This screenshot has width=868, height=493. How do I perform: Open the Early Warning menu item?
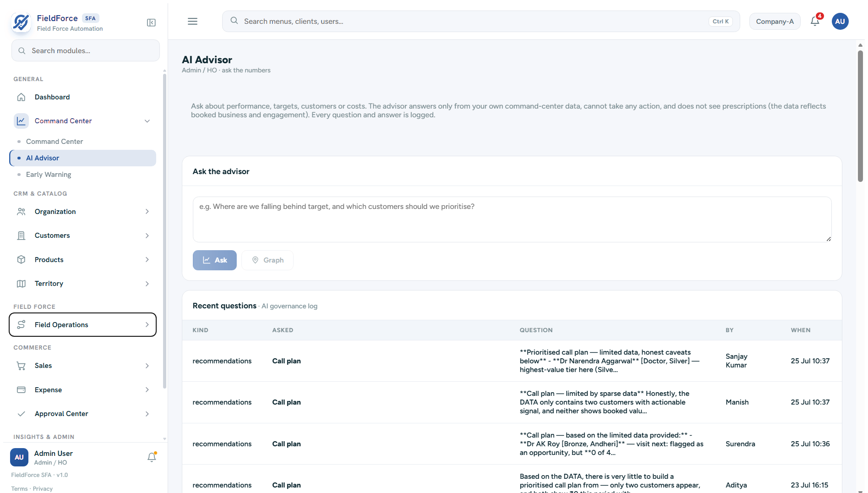coord(83,175)
